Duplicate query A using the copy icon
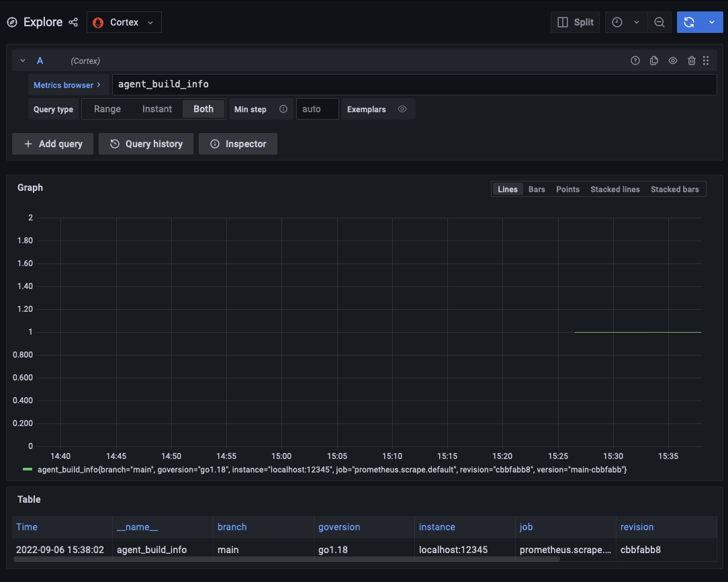This screenshot has height=582, width=728. (654, 60)
